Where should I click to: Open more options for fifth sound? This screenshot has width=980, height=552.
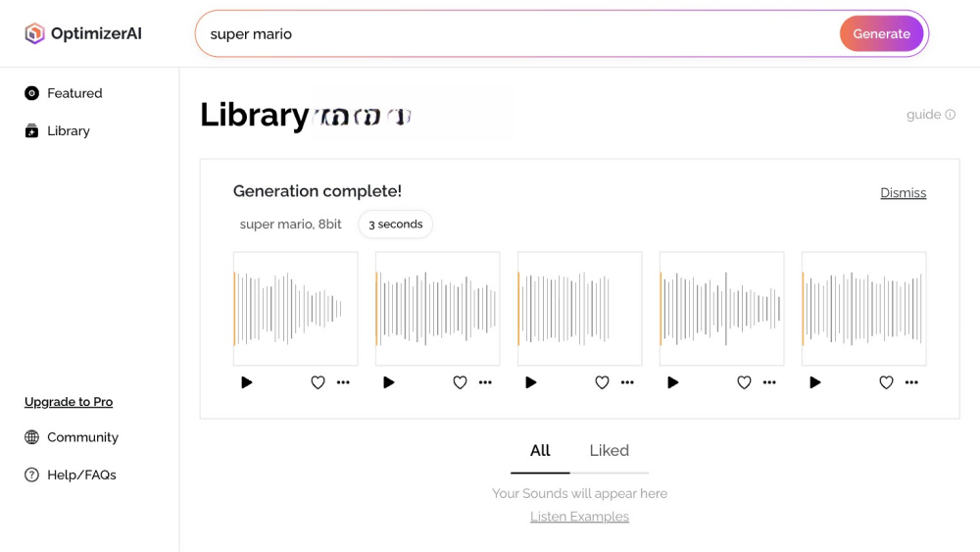point(911,382)
